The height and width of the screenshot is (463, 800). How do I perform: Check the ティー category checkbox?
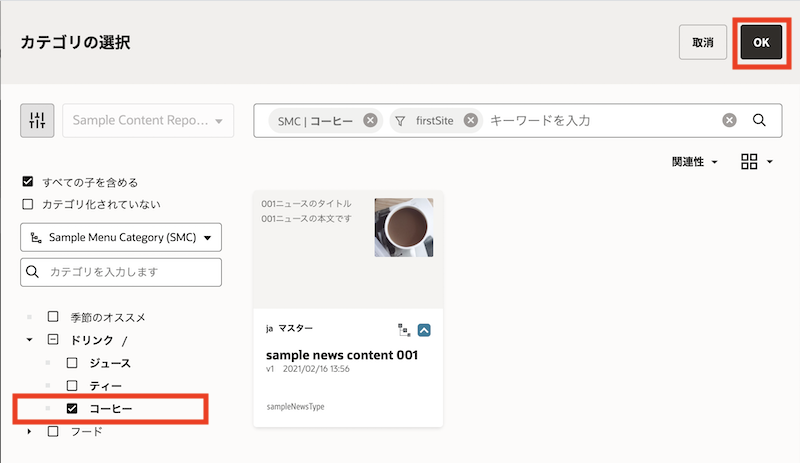pyautogui.click(x=72, y=385)
